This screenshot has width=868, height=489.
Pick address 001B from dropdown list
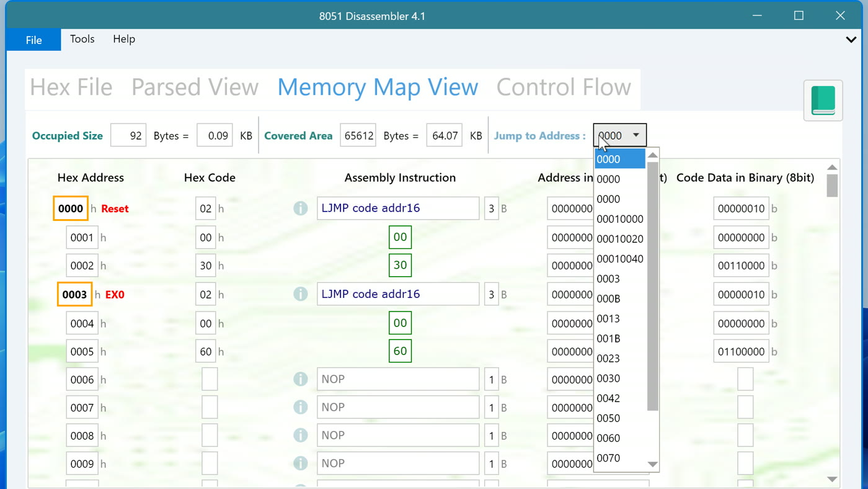click(x=620, y=338)
